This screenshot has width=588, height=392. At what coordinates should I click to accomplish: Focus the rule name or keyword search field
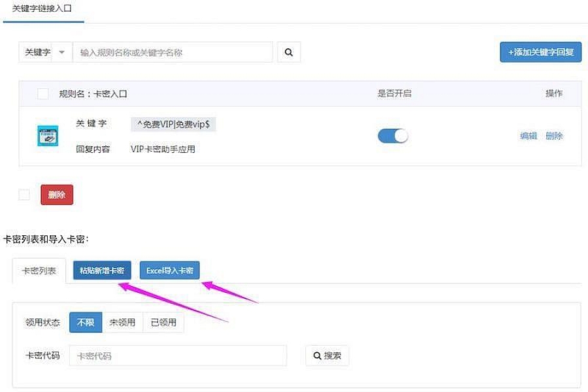172,52
